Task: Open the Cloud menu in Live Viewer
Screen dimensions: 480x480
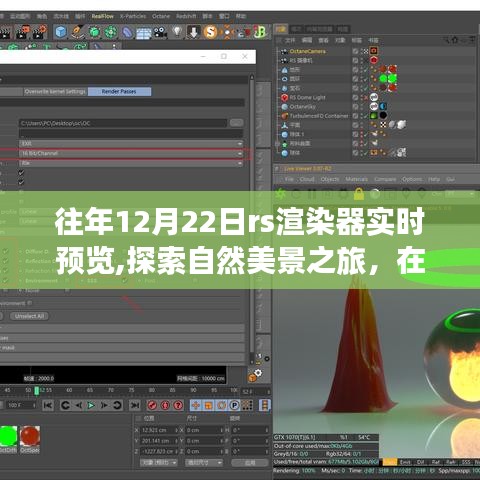Action: (307, 179)
